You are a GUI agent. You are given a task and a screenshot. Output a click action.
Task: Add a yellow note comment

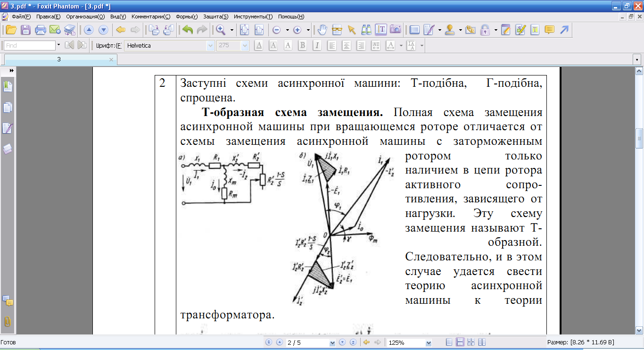549,30
